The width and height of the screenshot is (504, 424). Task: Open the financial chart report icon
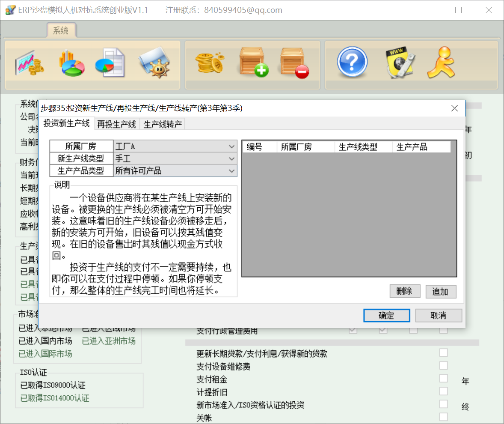[x=29, y=63]
